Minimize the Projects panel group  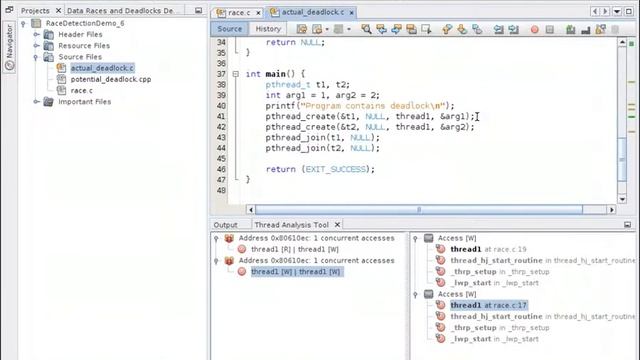coord(198,11)
